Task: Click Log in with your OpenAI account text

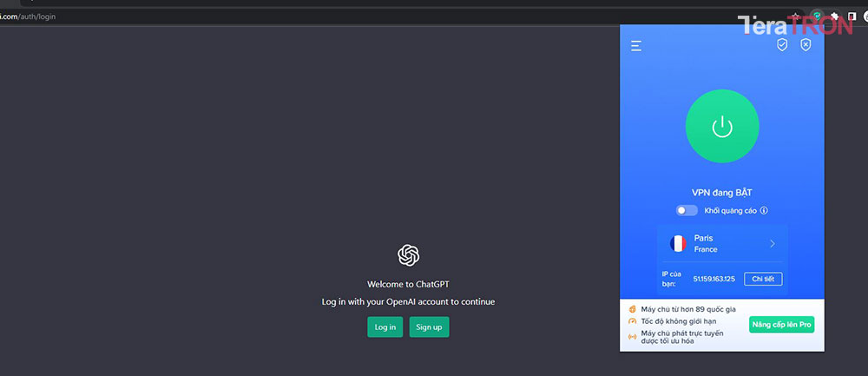Action: click(409, 302)
